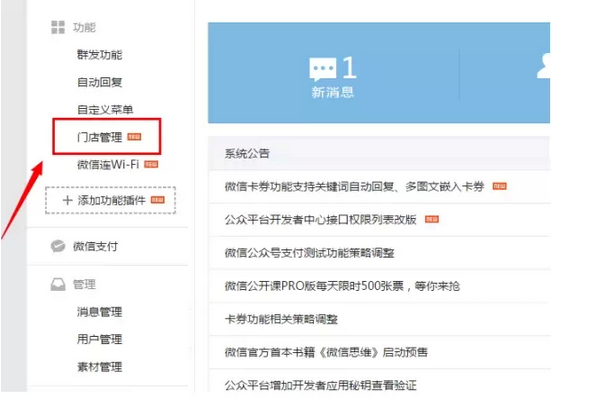Screen dimensions: 594x400
Task: Click the user silhouette icon in banner
Action: point(544,66)
